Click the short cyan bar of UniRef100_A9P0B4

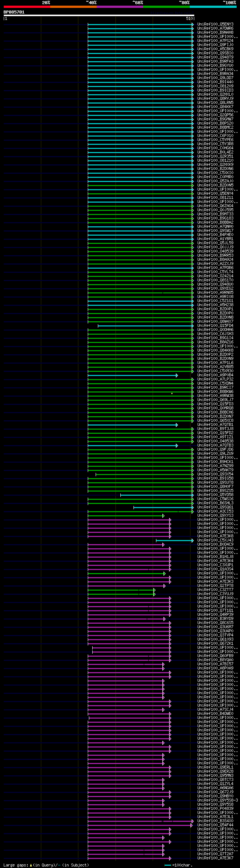click(133, 375)
